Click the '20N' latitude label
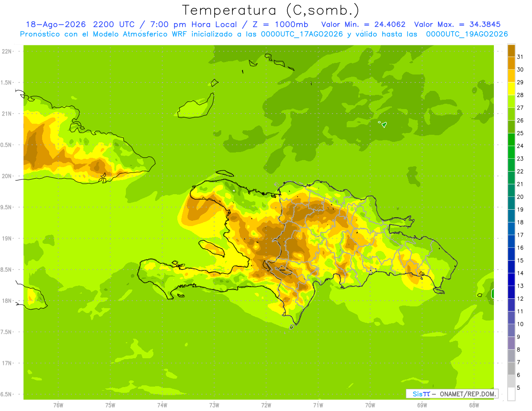 point(7,176)
